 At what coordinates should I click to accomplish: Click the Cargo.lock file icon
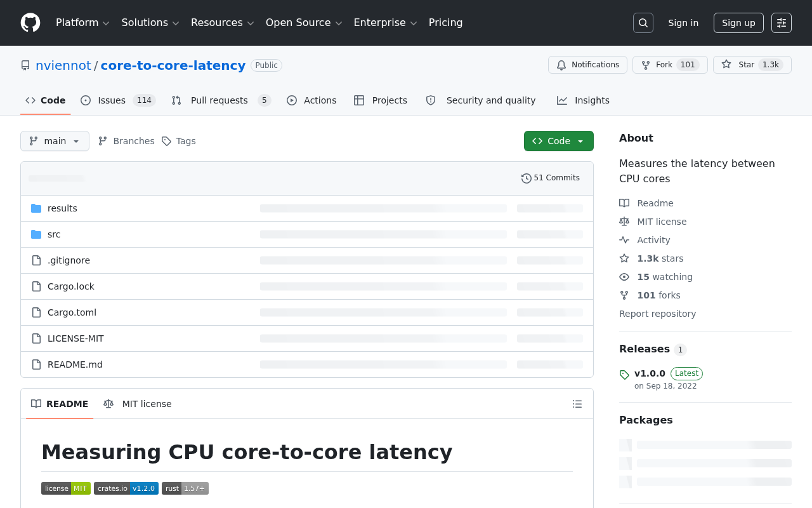tap(36, 286)
